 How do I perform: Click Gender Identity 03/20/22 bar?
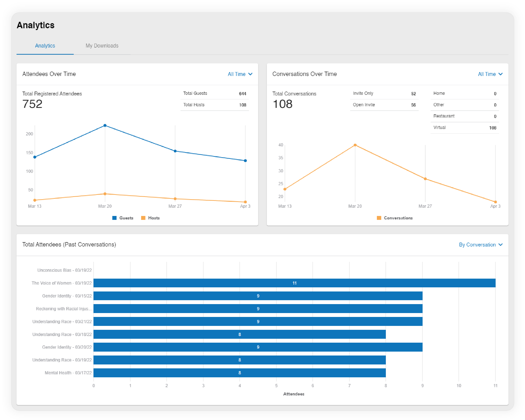pos(258,347)
